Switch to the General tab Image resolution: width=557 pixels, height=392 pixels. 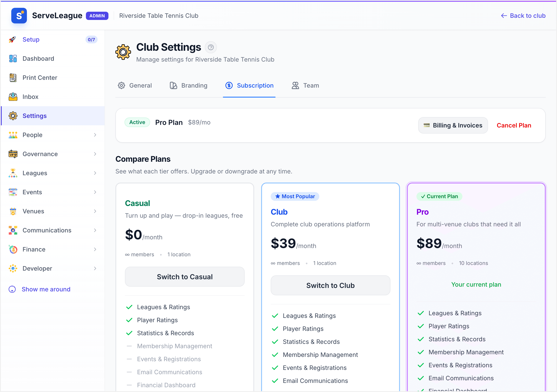pyautogui.click(x=135, y=85)
